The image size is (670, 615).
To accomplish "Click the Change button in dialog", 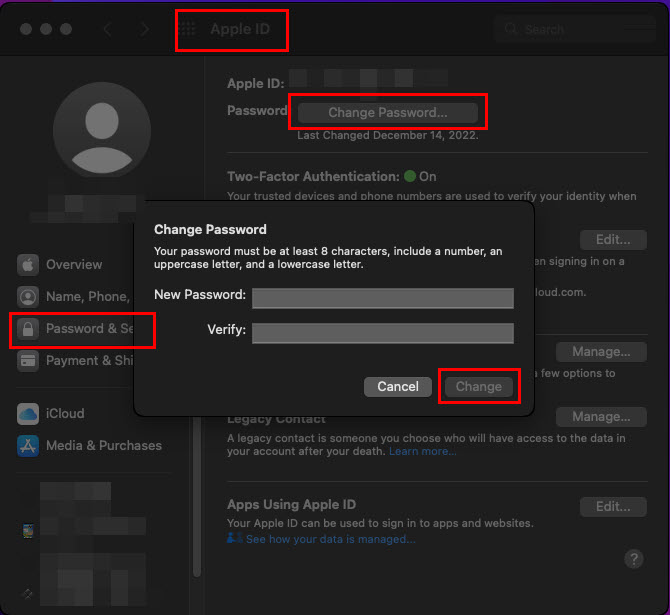I will (479, 387).
